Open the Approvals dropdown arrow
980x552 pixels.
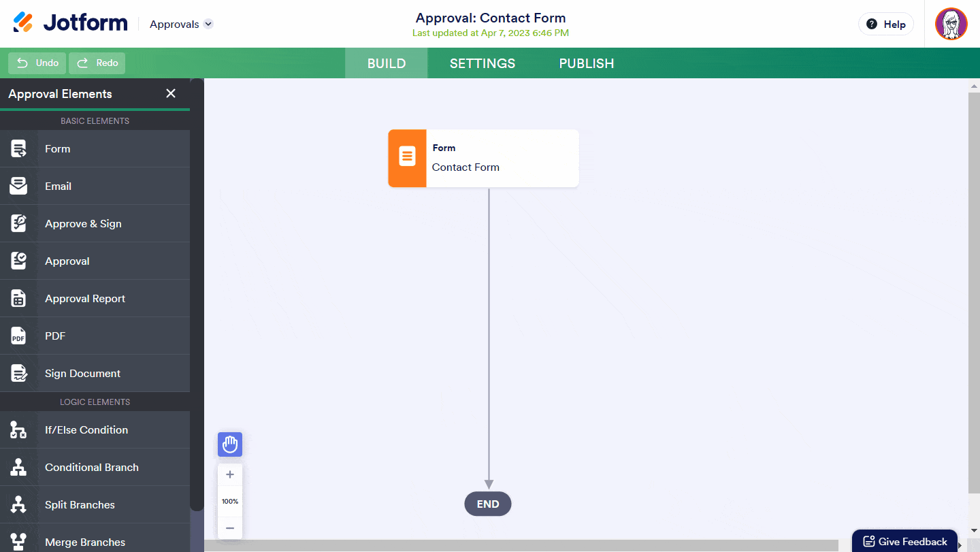click(209, 24)
